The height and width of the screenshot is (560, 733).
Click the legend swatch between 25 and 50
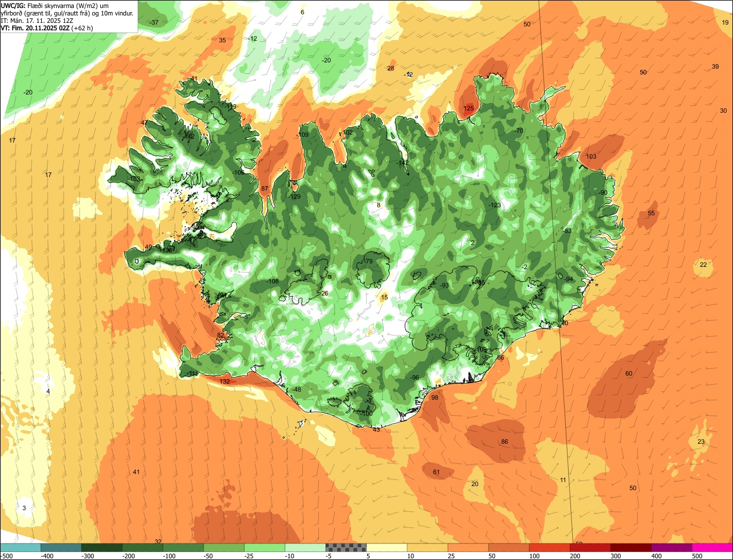pyautogui.click(x=468, y=547)
